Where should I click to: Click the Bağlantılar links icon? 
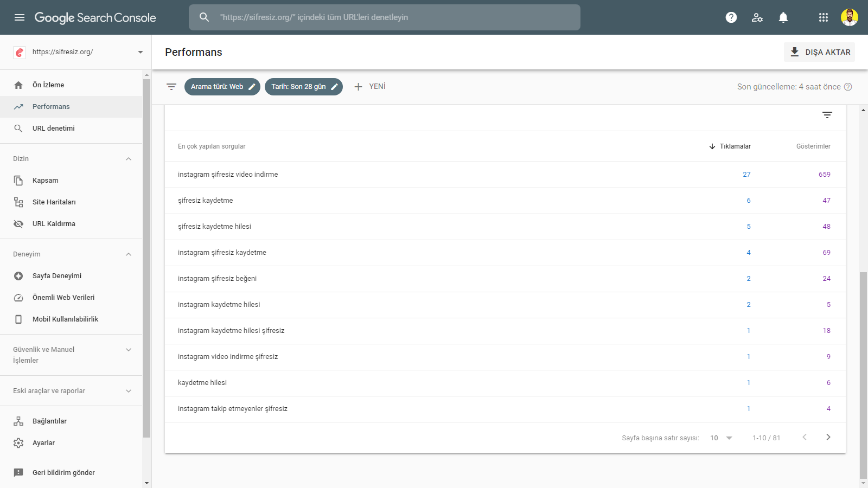click(x=18, y=421)
